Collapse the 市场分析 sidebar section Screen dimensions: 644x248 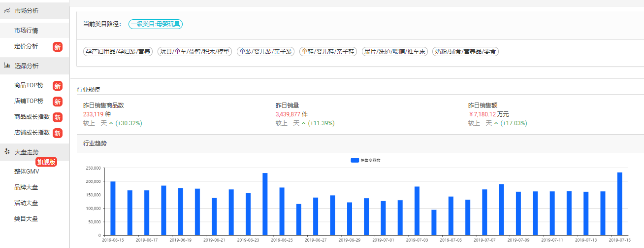coord(27,10)
